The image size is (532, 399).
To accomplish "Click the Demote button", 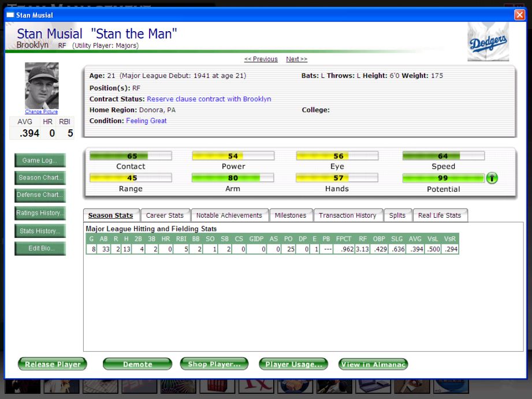I will click(137, 364).
